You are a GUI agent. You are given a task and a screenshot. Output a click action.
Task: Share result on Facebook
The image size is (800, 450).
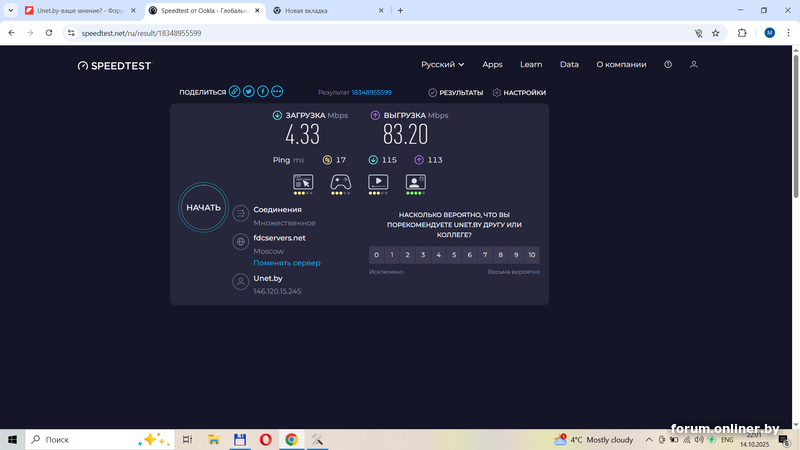pos(263,92)
